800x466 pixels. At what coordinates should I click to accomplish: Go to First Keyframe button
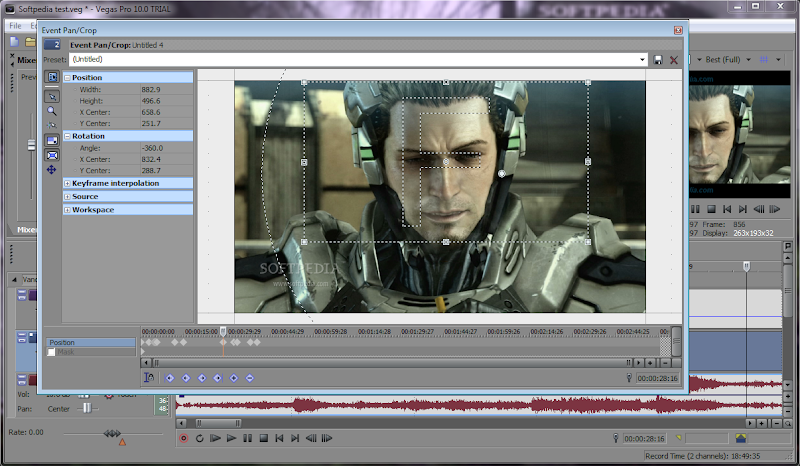point(170,378)
